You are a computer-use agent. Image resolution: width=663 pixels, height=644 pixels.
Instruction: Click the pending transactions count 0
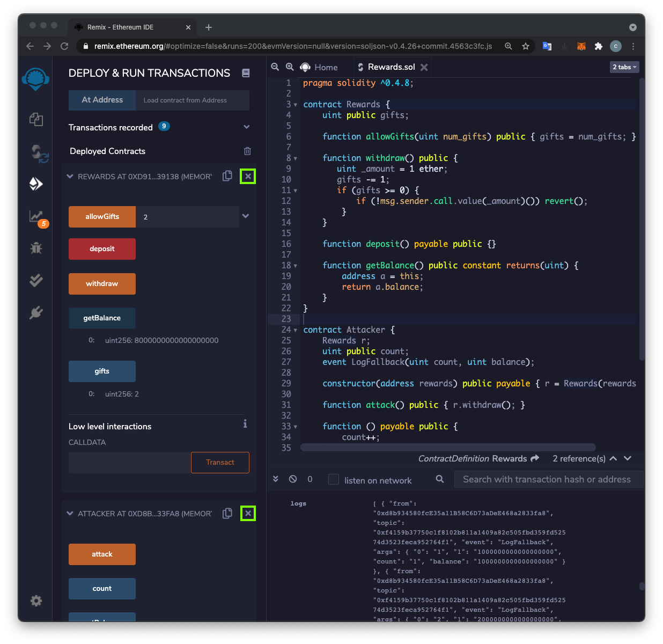(310, 479)
